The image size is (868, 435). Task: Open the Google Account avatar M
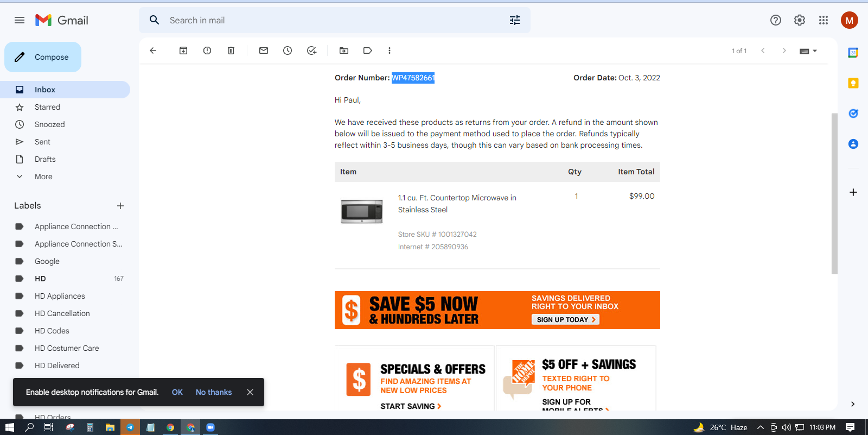[x=850, y=20]
